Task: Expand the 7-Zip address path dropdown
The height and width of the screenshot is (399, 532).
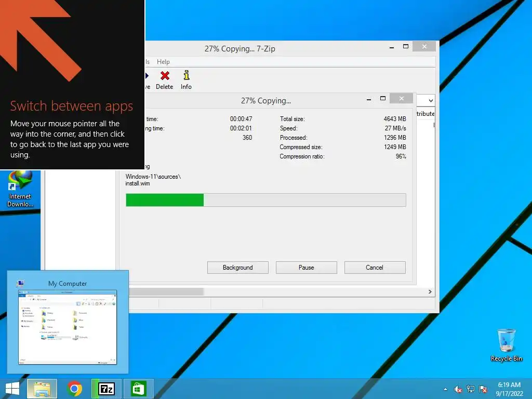Action: pyautogui.click(x=431, y=101)
